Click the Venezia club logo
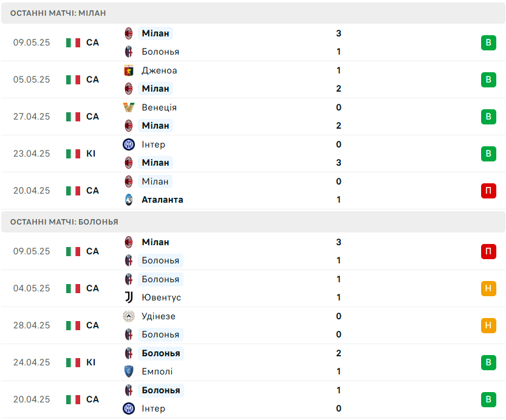The image size is (506, 420). [x=129, y=107]
